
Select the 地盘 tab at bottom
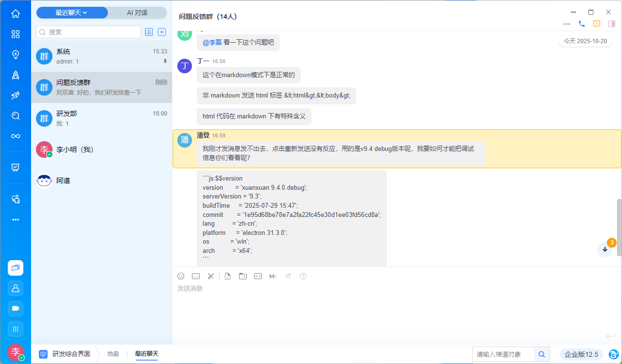pos(113,354)
